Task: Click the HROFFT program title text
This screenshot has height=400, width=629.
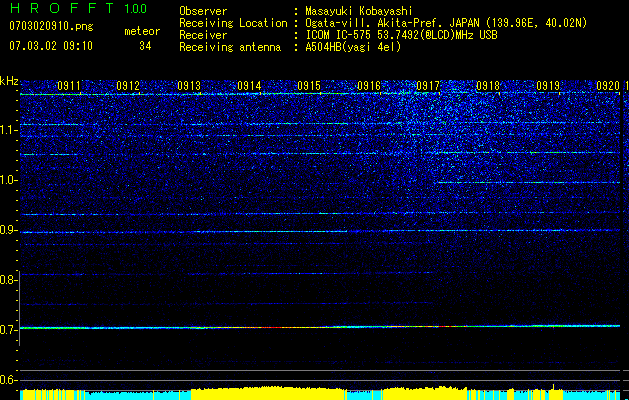Action: coord(62,8)
